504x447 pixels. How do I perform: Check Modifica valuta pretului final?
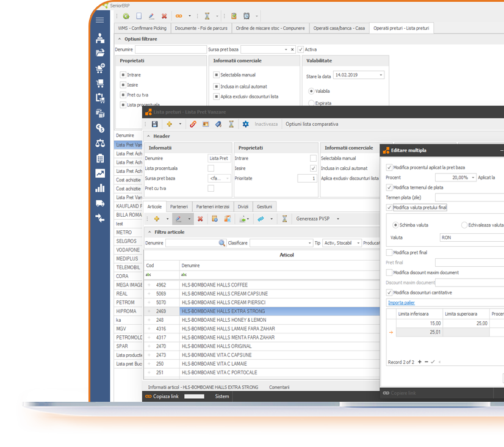[389, 207]
